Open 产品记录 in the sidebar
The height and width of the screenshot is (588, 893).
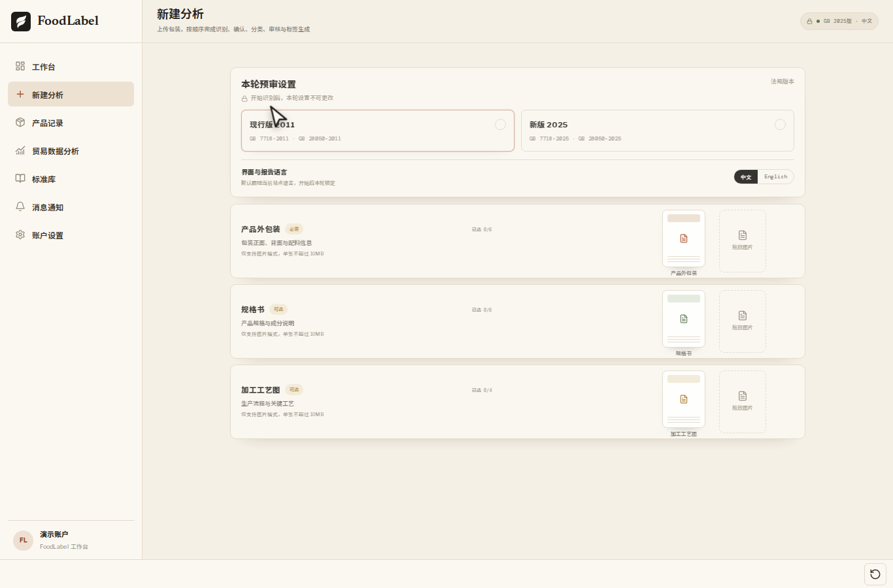(71, 123)
